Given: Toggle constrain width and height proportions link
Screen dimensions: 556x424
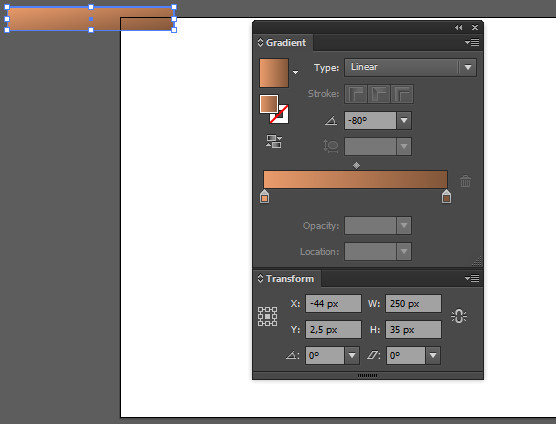Looking at the screenshot, I should click(459, 316).
